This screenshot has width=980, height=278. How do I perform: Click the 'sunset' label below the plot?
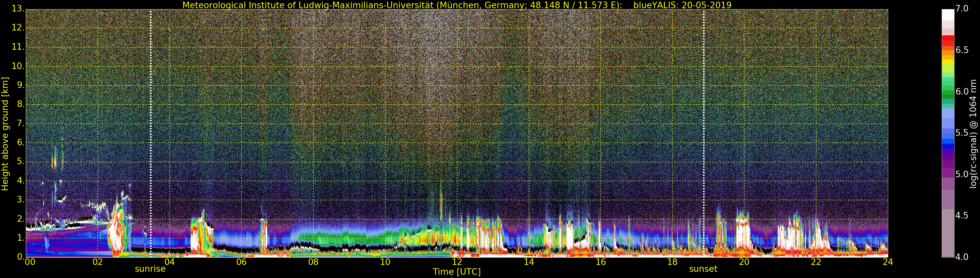pyautogui.click(x=703, y=269)
